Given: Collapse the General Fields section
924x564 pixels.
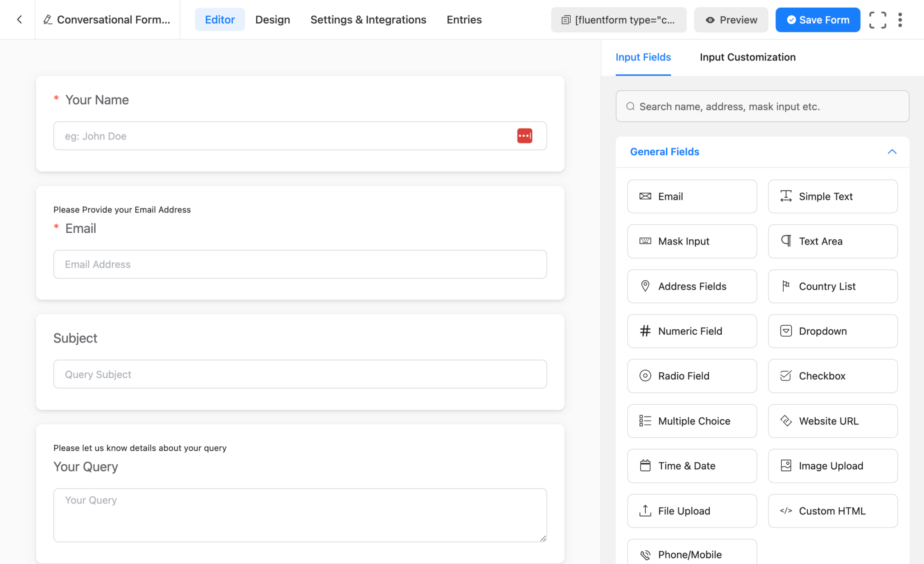Looking at the screenshot, I should coord(892,152).
